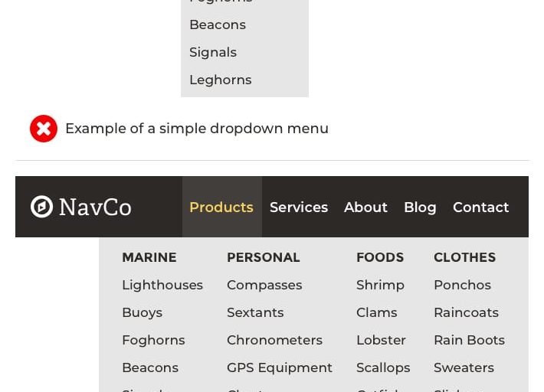Select Lighthouses under Marine
The width and height of the screenshot is (544, 392).
pos(162,285)
